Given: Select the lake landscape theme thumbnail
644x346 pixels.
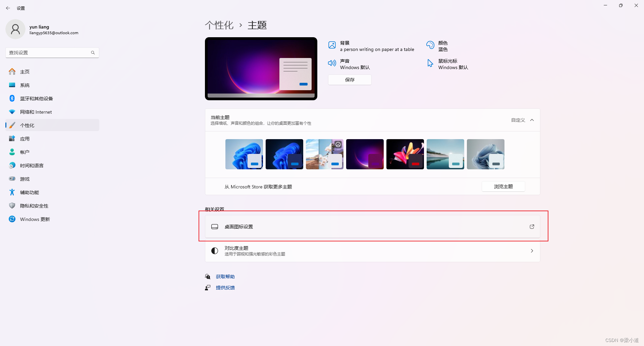Looking at the screenshot, I should (x=445, y=154).
